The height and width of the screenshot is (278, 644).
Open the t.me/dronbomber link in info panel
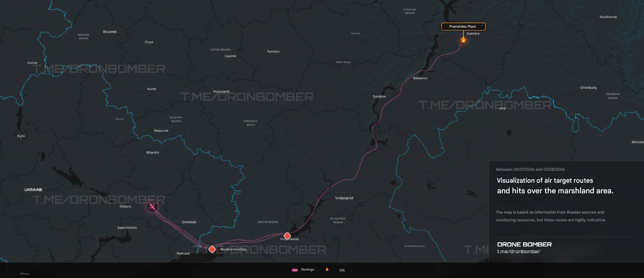pos(519,252)
